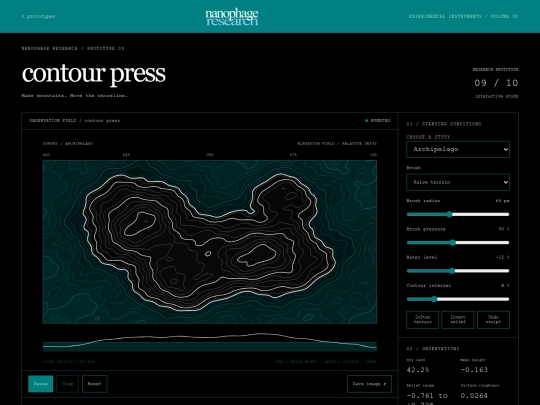
Task: Click the 42.2% dry land value
Action: [418, 370]
